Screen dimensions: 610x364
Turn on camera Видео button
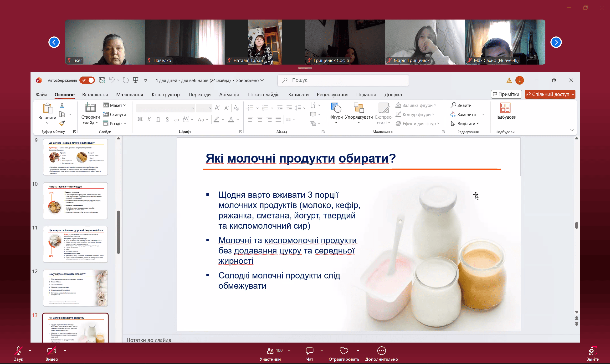pos(52,354)
